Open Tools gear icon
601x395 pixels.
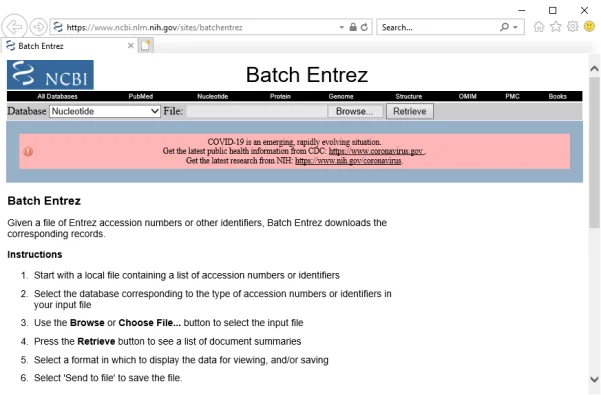click(573, 27)
